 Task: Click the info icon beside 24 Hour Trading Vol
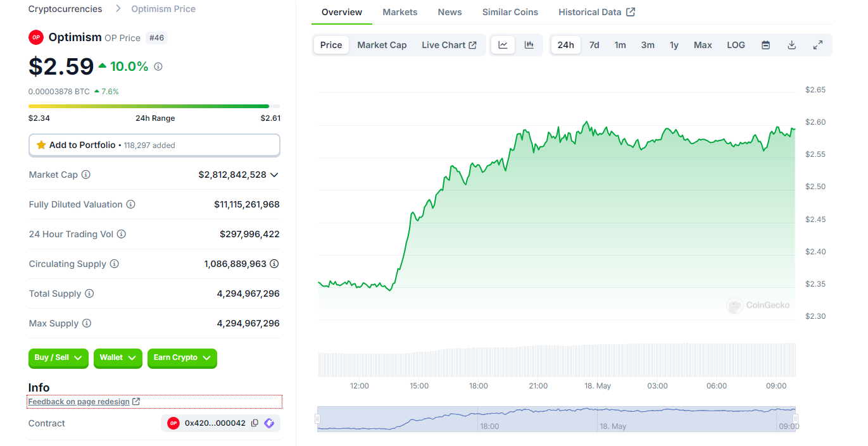pyautogui.click(x=122, y=234)
